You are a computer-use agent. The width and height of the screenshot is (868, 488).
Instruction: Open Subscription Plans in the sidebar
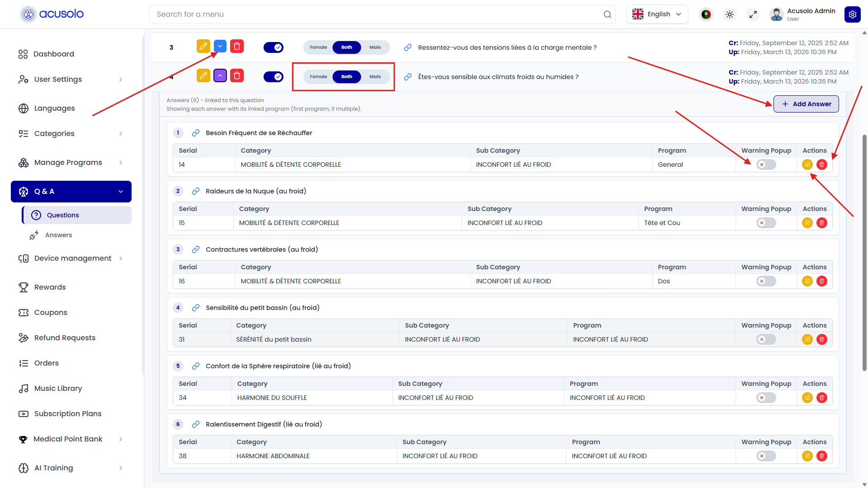click(x=71, y=414)
